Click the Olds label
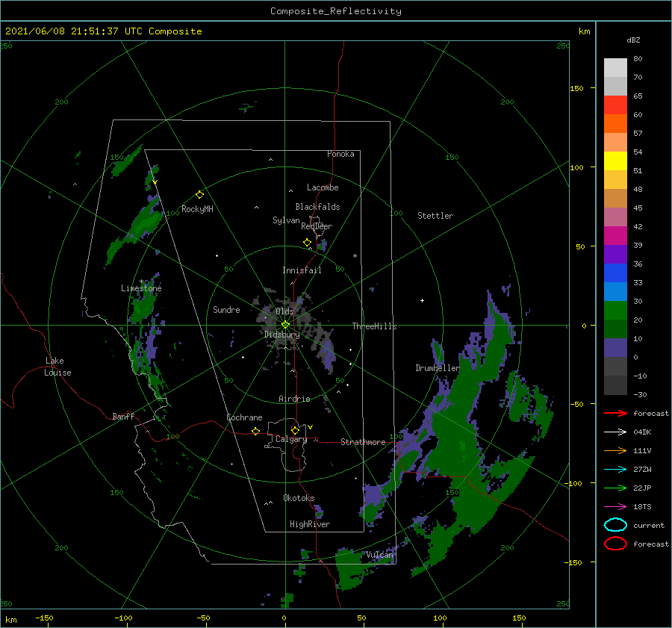 coord(284,311)
